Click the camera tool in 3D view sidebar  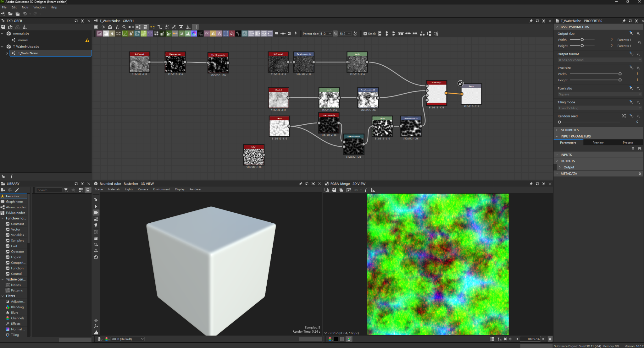(x=96, y=213)
